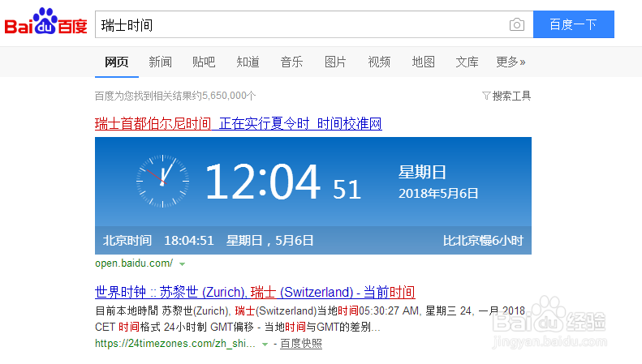The image size is (642, 364).
Task: Expand the 24timezones.com dropdown arrow
Action: (x=265, y=345)
